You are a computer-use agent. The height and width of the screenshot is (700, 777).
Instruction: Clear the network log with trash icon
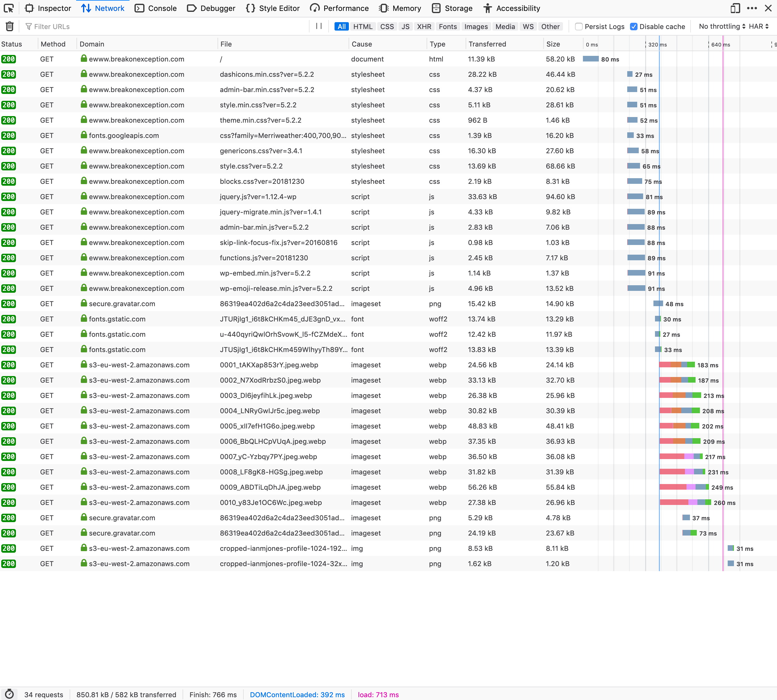pos(10,26)
